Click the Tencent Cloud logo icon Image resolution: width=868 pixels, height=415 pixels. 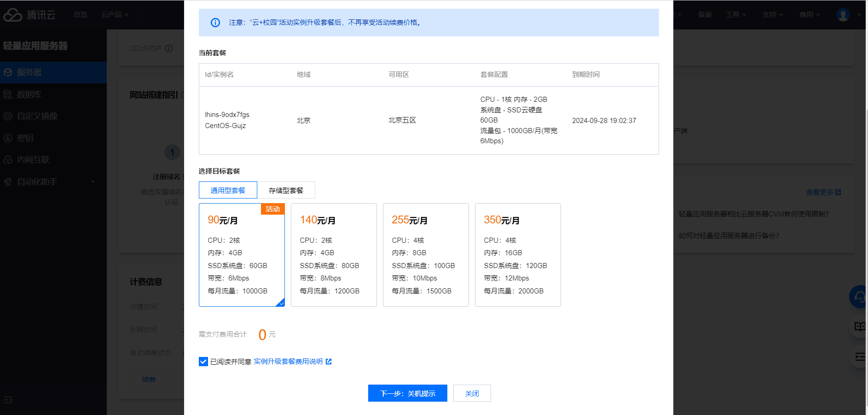pyautogui.click(x=13, y=15)
